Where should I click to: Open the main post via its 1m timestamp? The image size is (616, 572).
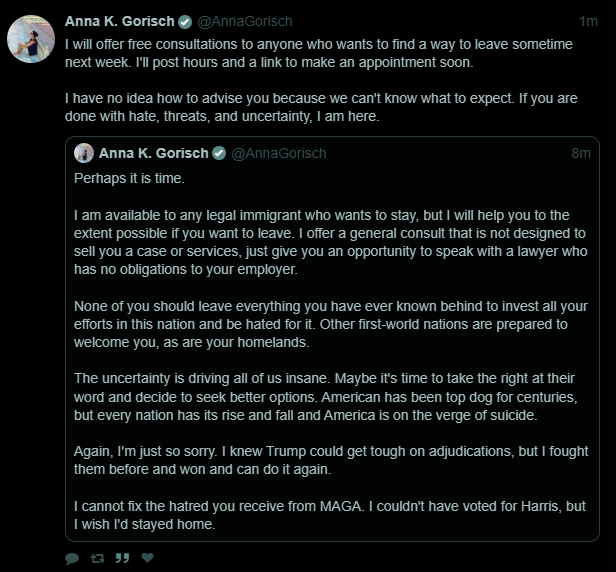coord(589,21)
